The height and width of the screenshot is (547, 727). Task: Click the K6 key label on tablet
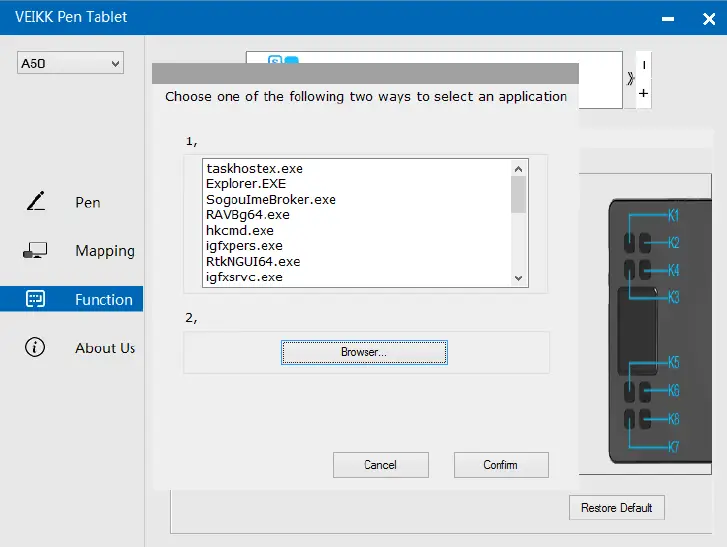[x=674, y=390]
